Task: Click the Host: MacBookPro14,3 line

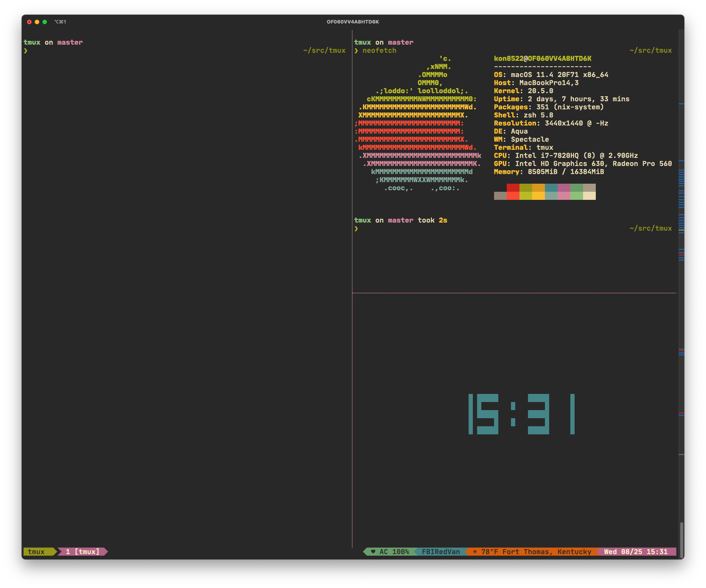Action: [x=536, y=83]
